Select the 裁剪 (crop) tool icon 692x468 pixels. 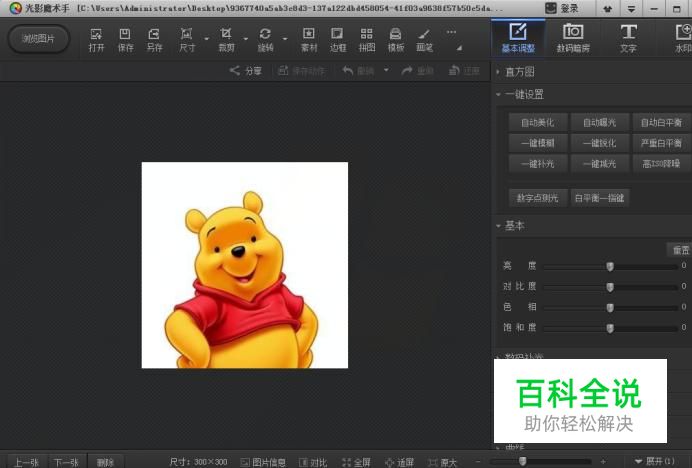point(226,40)
